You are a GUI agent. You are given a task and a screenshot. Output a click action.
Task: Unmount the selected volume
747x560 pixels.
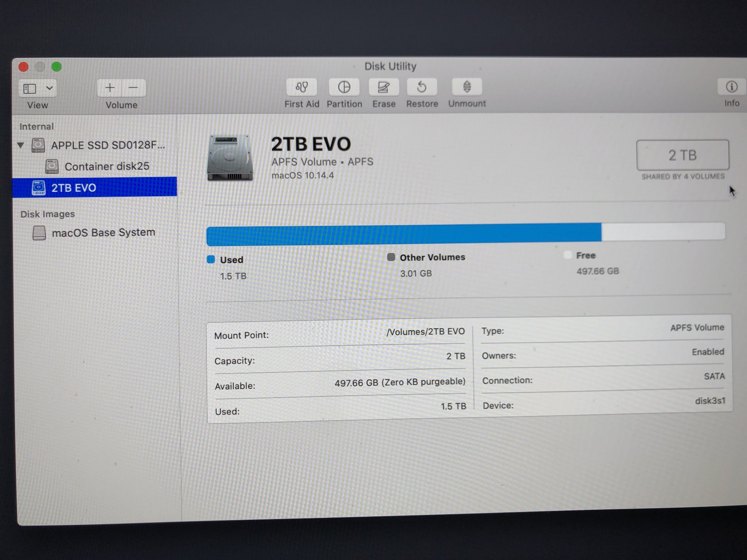coord(467,87)
